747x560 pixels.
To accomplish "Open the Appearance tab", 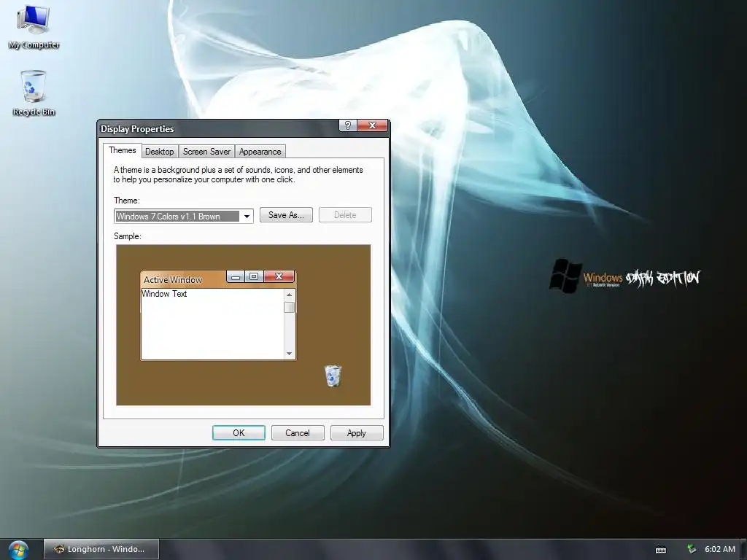I will tap(260, 152).
